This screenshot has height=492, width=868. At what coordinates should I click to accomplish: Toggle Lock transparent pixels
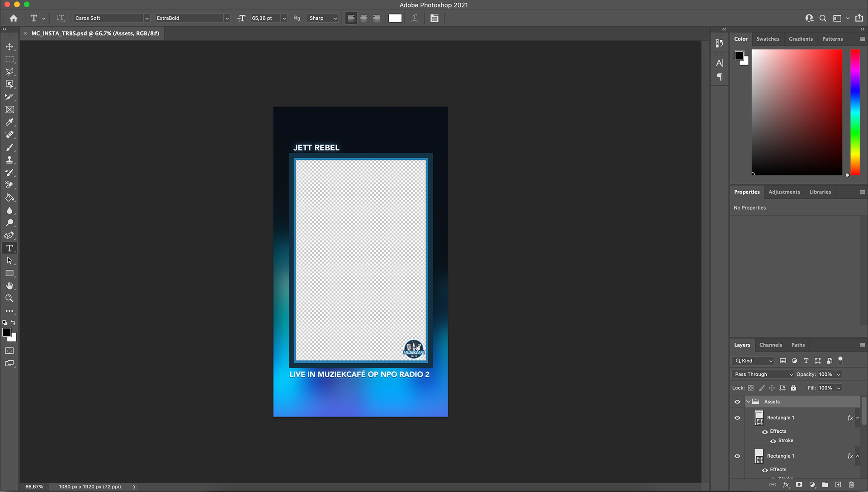[750, 388]
